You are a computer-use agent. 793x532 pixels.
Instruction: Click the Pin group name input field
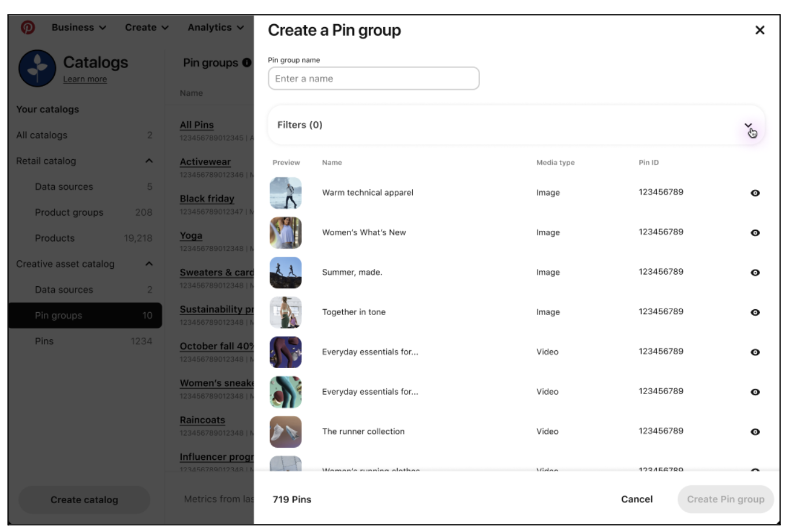373,78
